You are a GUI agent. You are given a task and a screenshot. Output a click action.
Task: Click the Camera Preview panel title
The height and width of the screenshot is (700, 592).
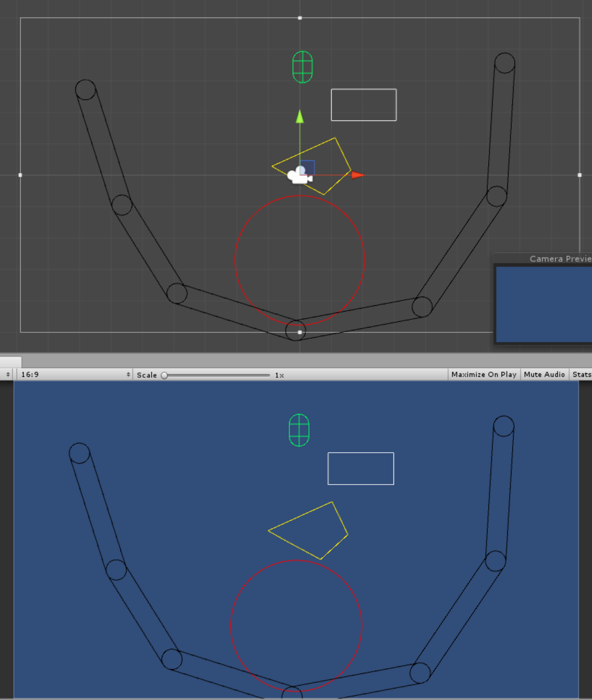coord(560,259)
